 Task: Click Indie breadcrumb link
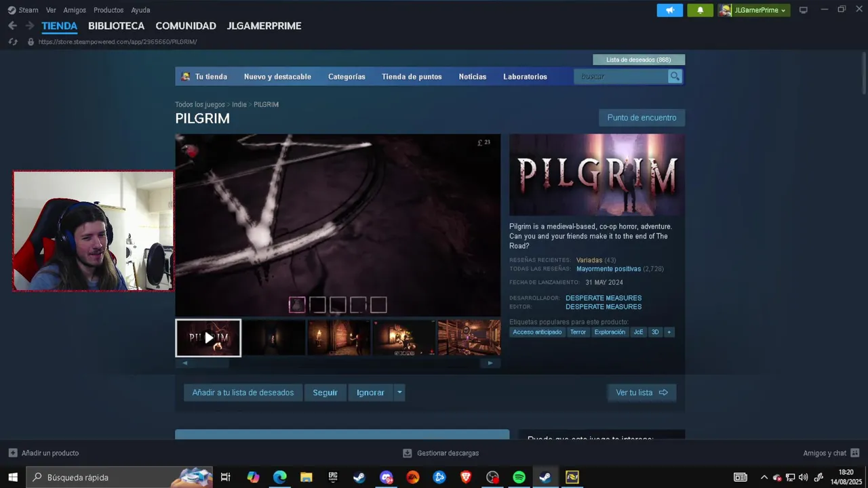(239, 104)
